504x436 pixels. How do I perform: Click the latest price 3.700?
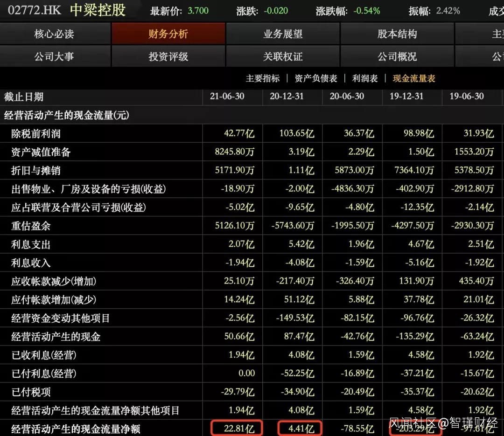198,11
